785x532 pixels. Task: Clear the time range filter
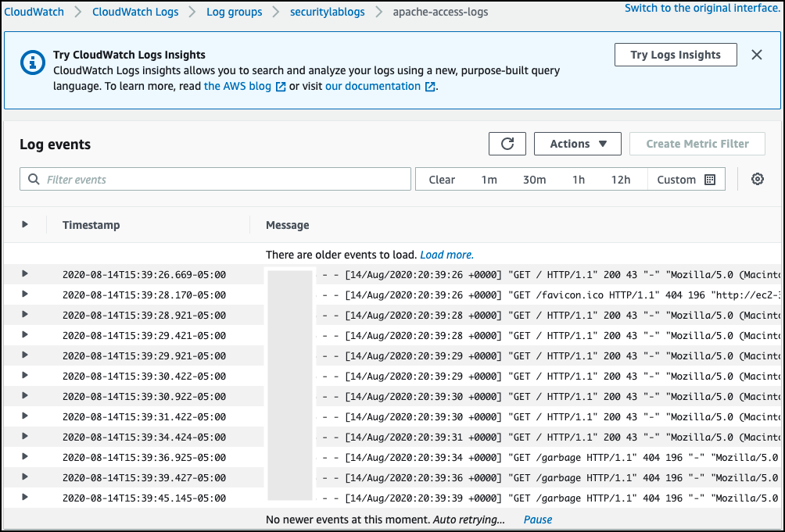[442, 180]
